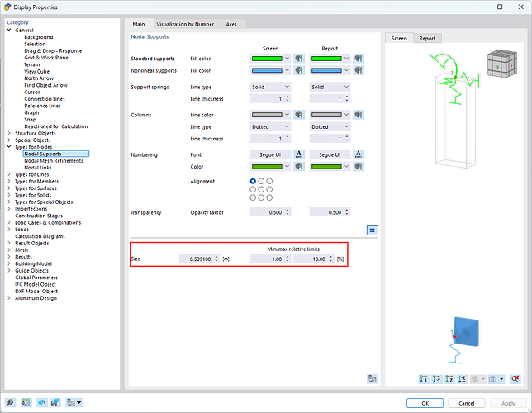Screen dimensions: 532x413
Task: Click the OK button
Action: click(424, 403)
